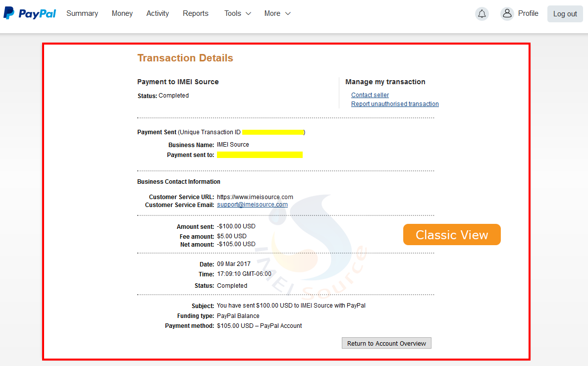Expand the More dropdown menu
This screenshot has height=366, width=588.
click(x=277, y=13)
